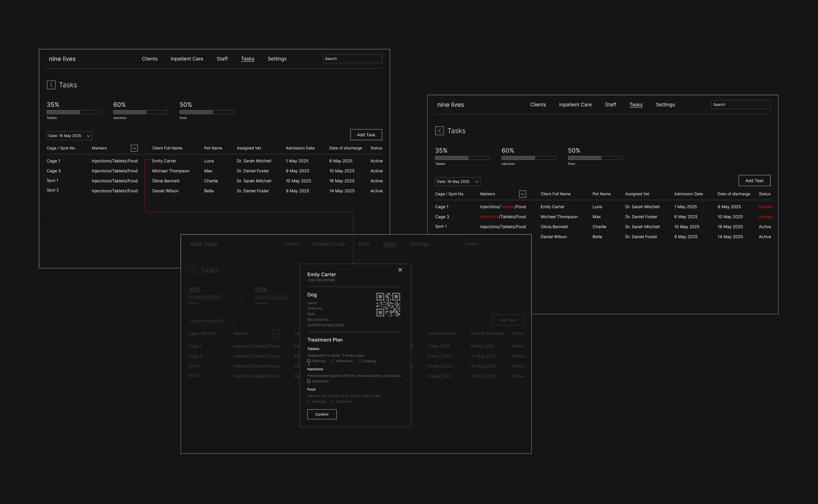
Task: Click Emily Carter in the left window table
Action: (164, 161)
